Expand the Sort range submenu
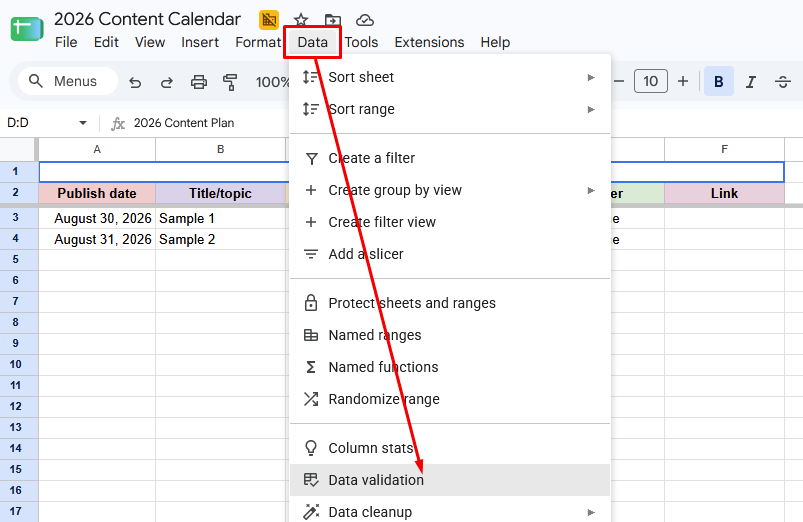803x522 pixels. pyautogui.click(x=450, y=109)
